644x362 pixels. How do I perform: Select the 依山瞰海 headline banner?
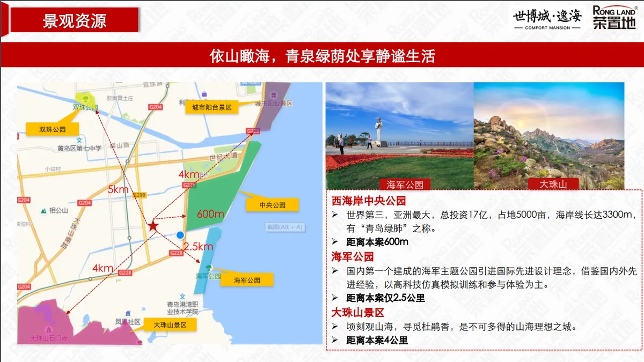pyautogui.click(x=322, y=56)
